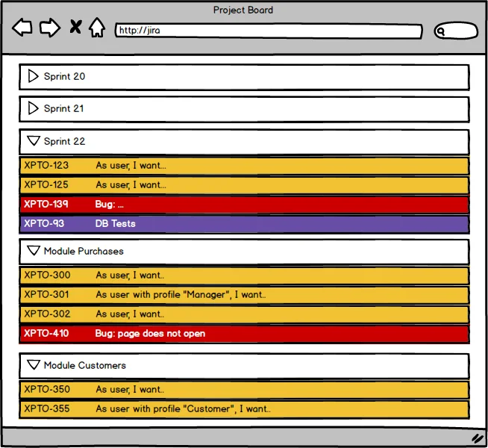Image resolution: width=488 pixels, height=448 pixels.
Task: Collapse the Module Customers section
Action: pyautogui.click(x=33, y=365)
